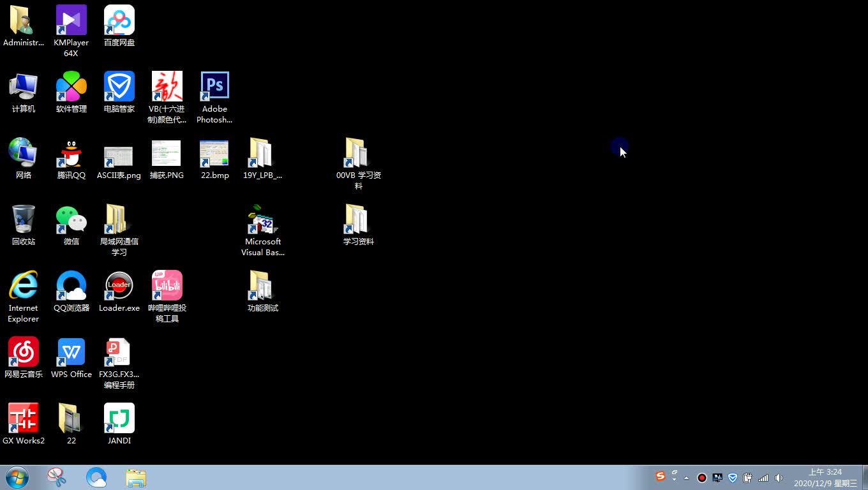The height and width of the screenshot is (490, 868).
Task: Click the red recorder tray icon
Action: (702, 478)
